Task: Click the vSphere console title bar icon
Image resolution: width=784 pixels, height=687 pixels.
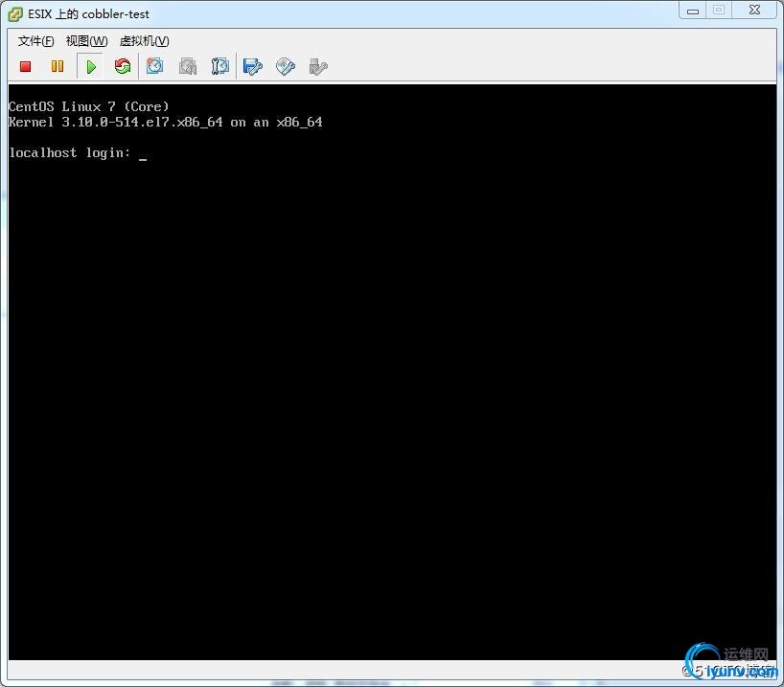Action: pyautogui.click(x=15, y=14)
